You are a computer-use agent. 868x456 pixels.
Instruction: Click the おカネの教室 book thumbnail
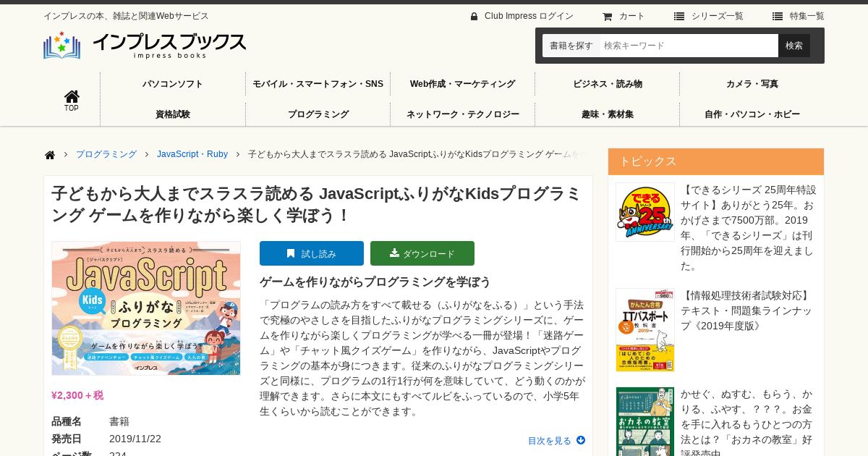coord(645,421)
